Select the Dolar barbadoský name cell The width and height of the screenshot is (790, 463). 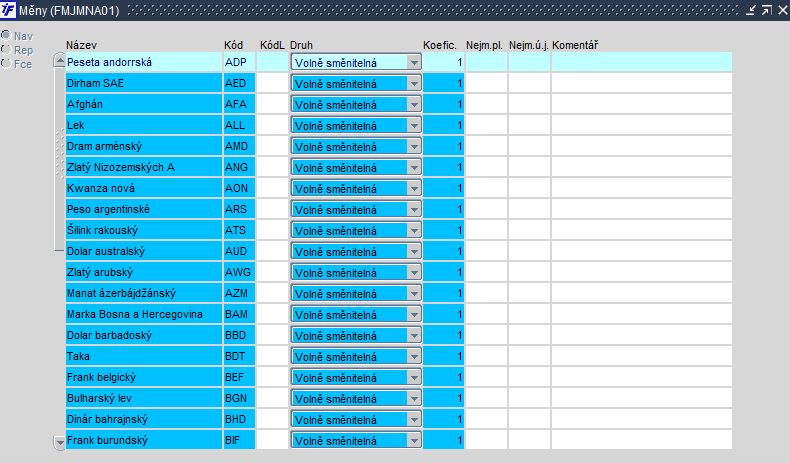click(144, 335)
